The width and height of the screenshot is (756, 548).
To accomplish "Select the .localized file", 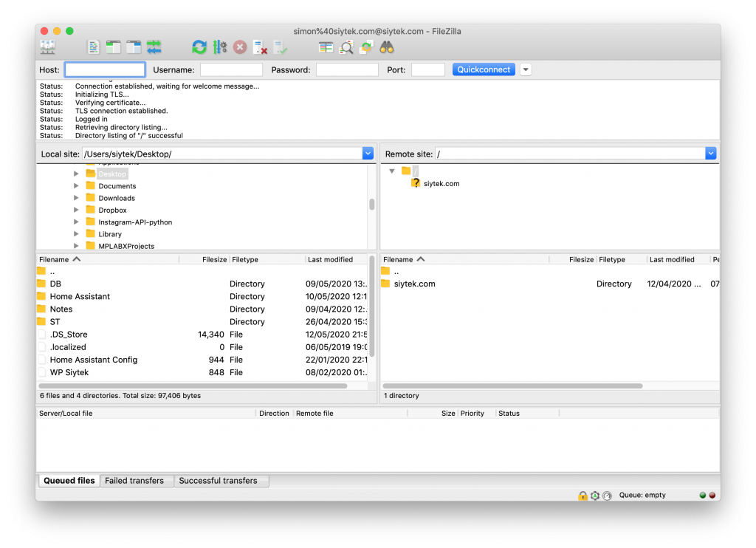I will pos(202,347).
